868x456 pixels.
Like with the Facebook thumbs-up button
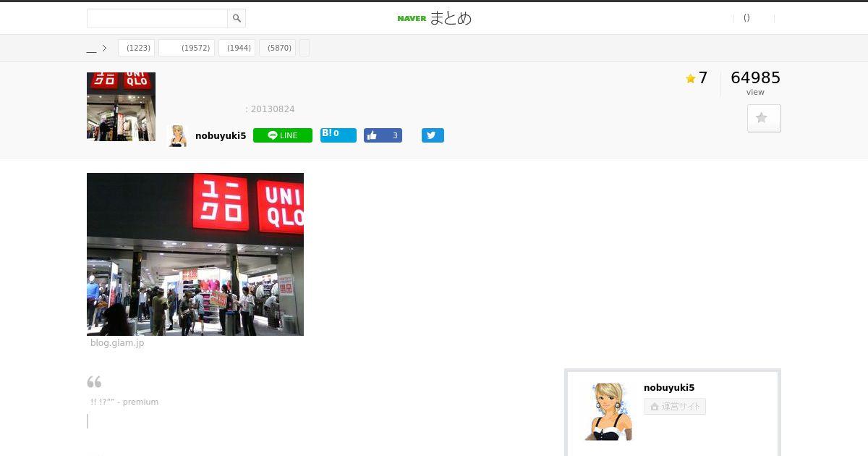(383, 135)
